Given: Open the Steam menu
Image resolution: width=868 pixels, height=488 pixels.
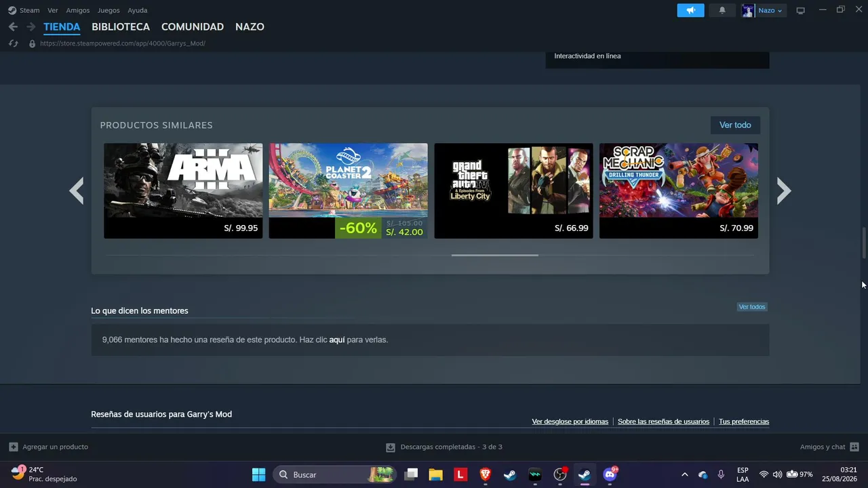Looking at the screenshot, I should [24, 10].
